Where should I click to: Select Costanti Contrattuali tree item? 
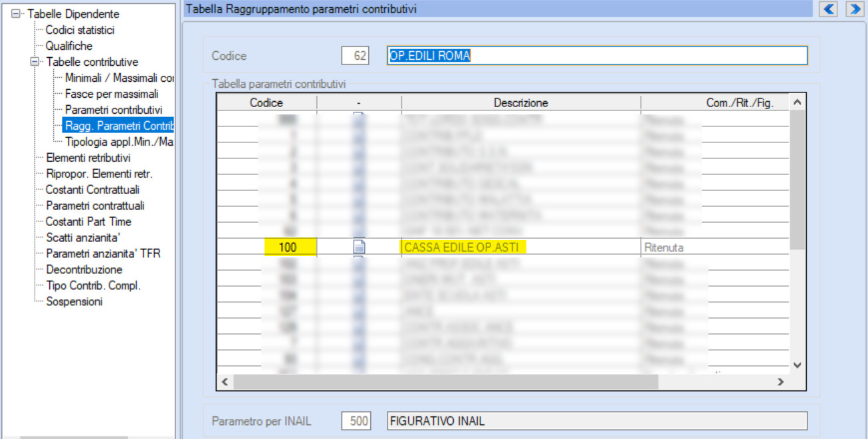[92, 190]
